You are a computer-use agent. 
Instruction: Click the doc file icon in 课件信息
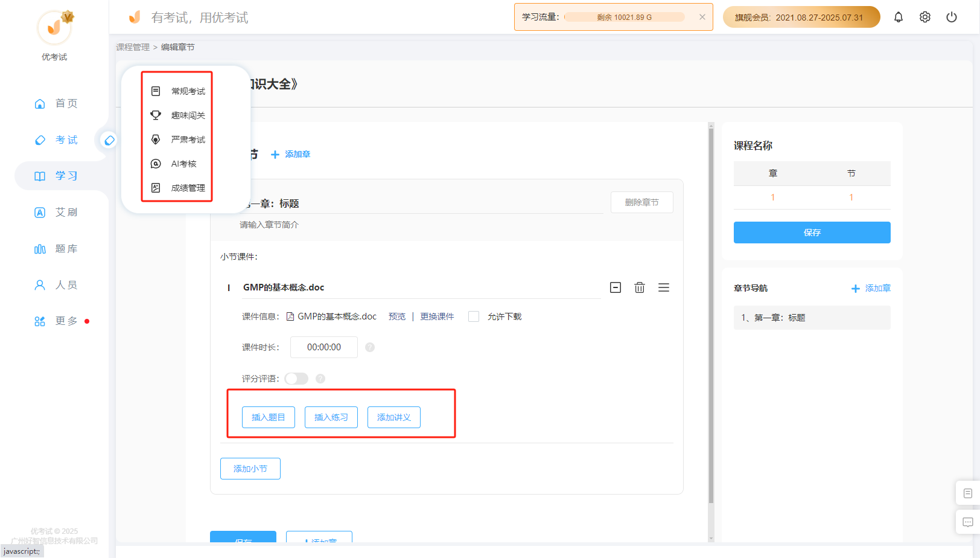coord(290,316)
